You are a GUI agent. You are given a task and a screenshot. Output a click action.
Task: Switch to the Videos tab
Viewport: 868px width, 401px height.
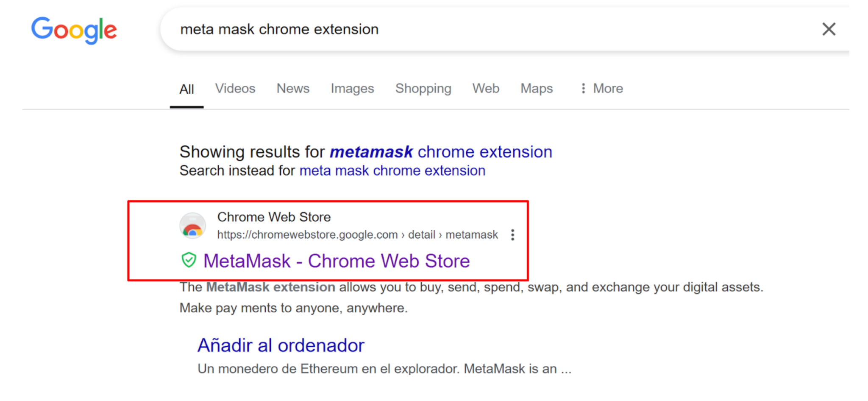[235, 88]
